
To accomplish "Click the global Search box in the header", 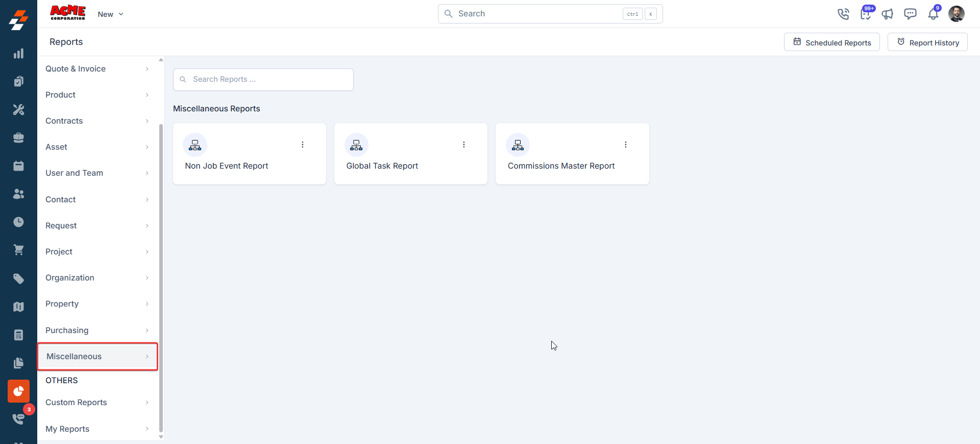I will [550, 14].
